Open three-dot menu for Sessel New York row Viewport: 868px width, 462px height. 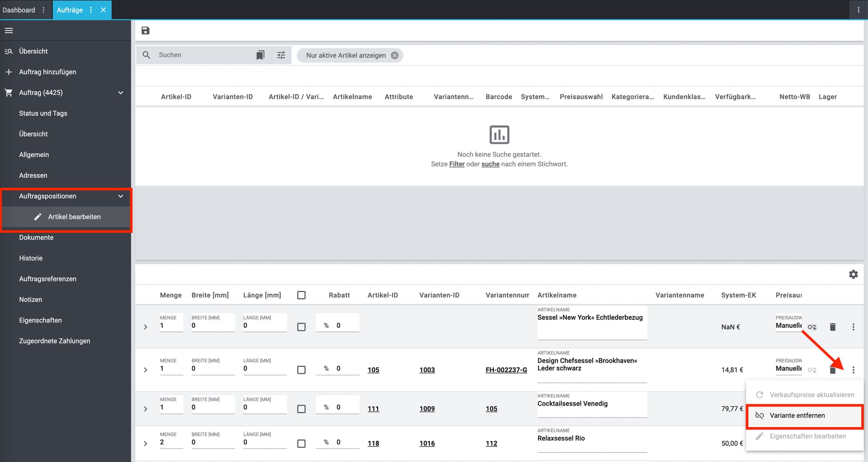tap(853, 327)
